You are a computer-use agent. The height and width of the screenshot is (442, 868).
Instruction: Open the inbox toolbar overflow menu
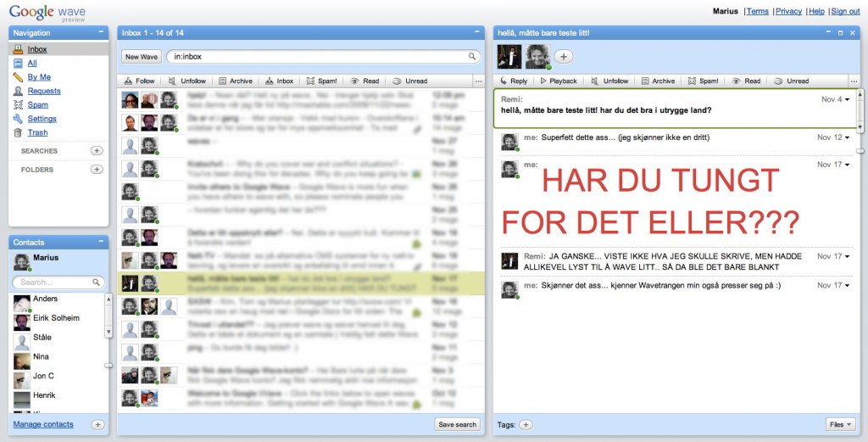(x=479, y=81)
